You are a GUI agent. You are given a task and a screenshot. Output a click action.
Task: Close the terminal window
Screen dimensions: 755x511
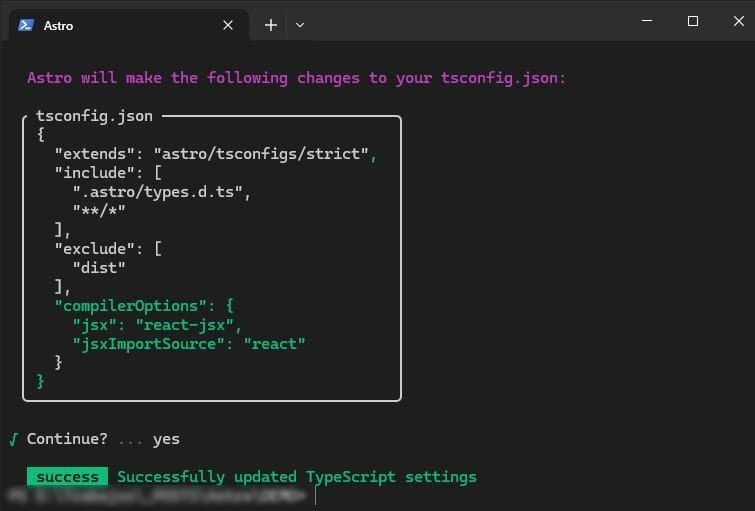[x=739, y=21]
